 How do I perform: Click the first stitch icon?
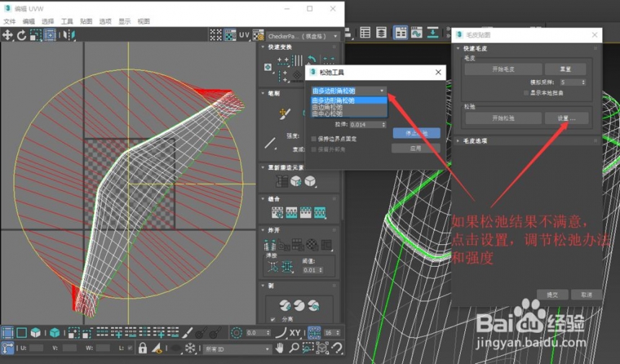pyautogui.click(x=277, y=213)
